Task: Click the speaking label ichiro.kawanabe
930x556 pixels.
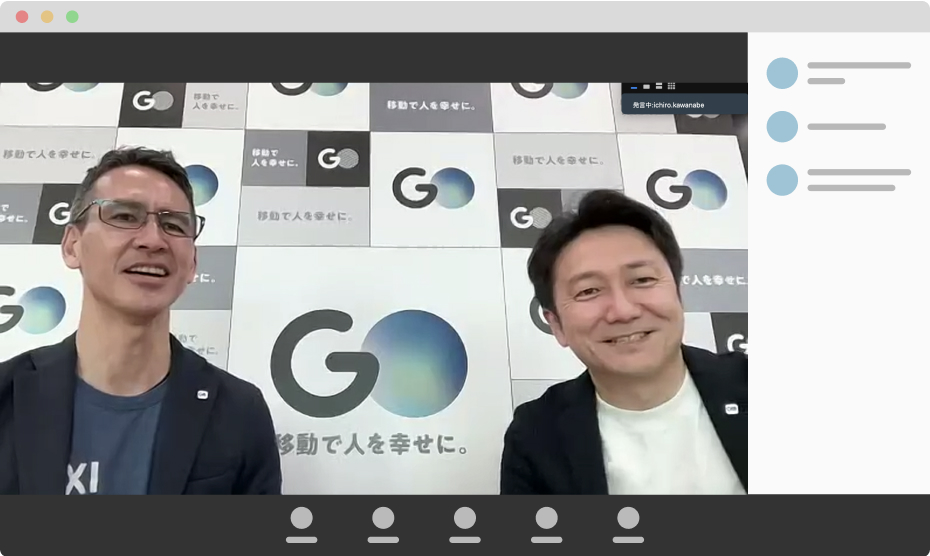Action: (668, 105)
